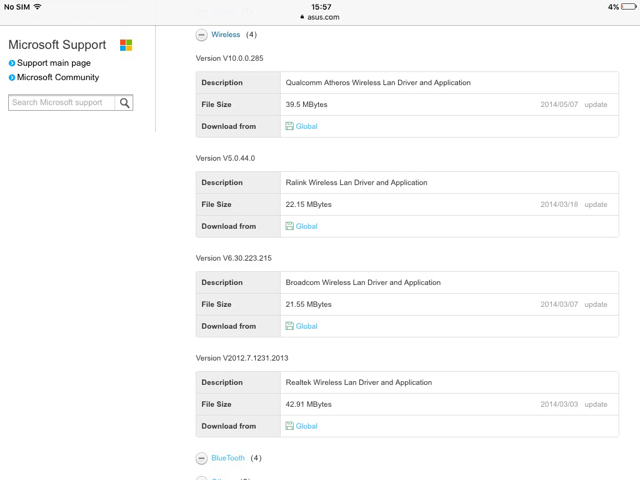This screenshot has width=640, height=480.
Task: Download Qualcomm Atheros driver from Global
Action: pyautogui.click(x=307, y=127)
